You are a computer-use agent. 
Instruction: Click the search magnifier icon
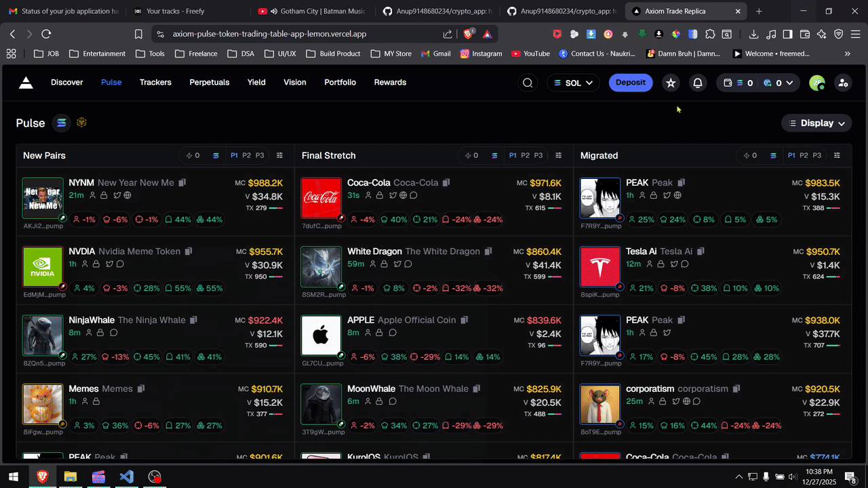click(528, 82)
